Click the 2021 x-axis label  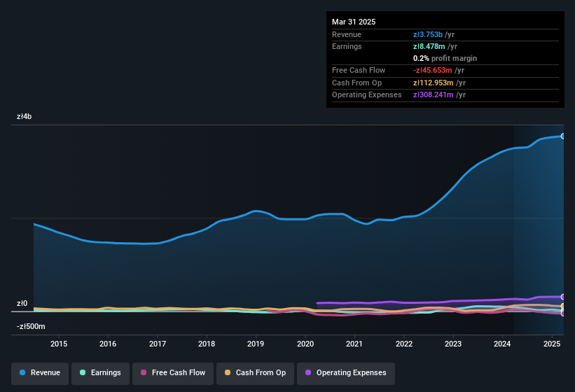coord(354,344)
